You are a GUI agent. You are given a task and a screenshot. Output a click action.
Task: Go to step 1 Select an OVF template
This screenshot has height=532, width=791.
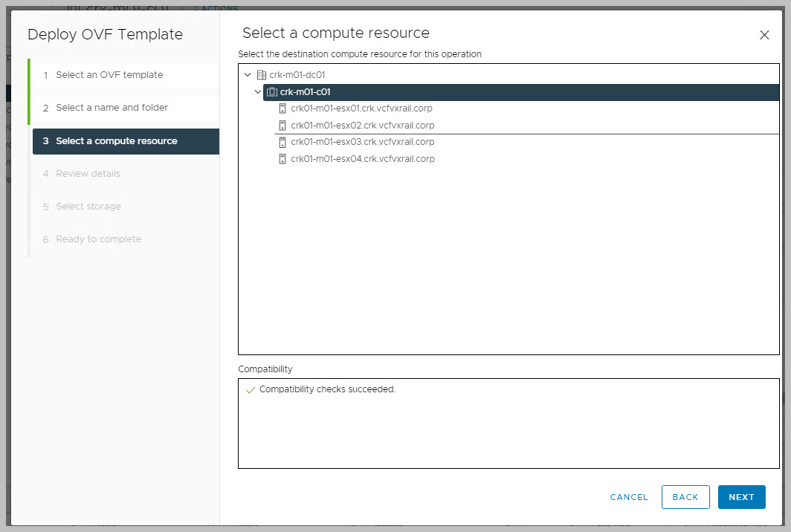pos(109,75)
